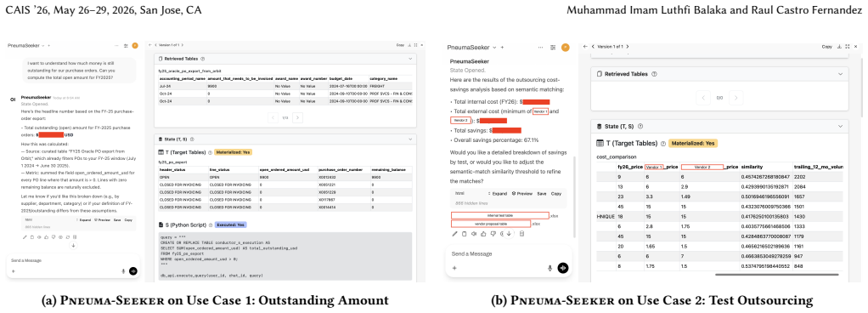Add a model with the plus icon in the Test Outsourcing window header

click(503, 47)
